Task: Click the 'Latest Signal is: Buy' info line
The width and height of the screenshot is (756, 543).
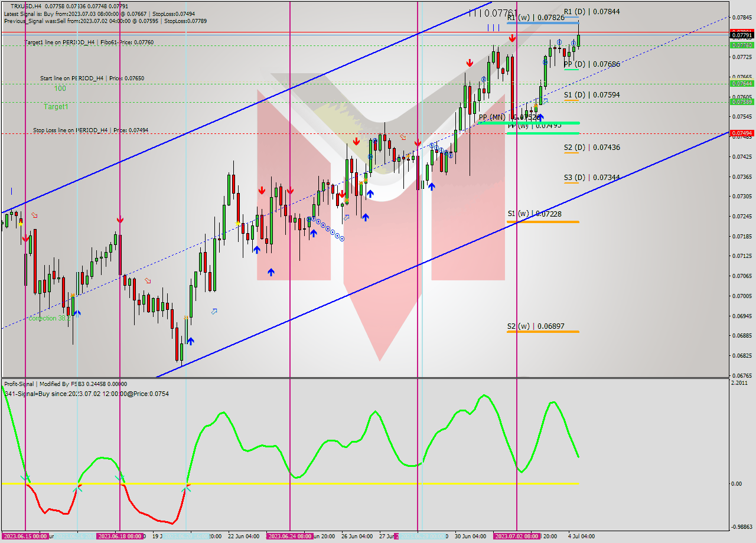Action: 99,14
